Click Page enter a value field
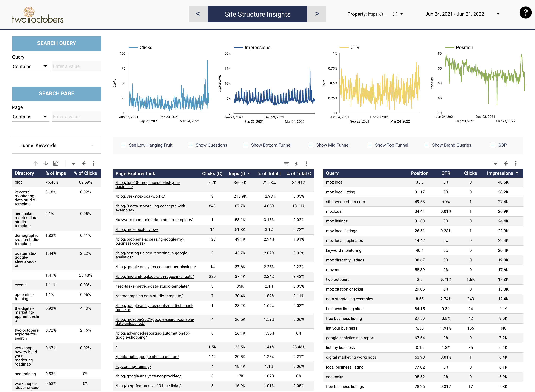 coord(77,117)
